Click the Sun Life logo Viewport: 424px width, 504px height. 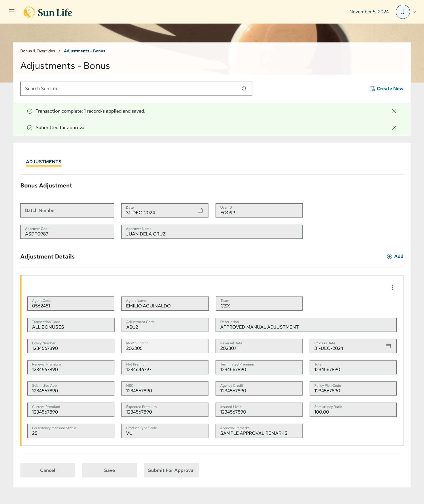(48, 12)
